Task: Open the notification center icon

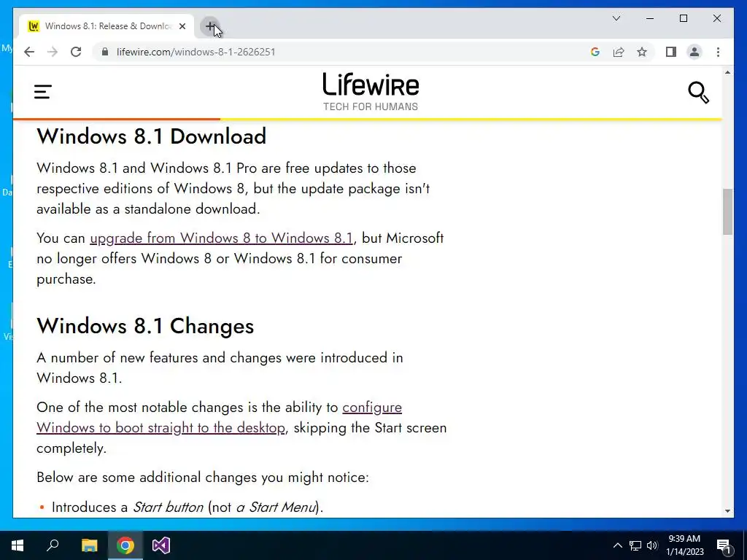Action: [724, 545]
